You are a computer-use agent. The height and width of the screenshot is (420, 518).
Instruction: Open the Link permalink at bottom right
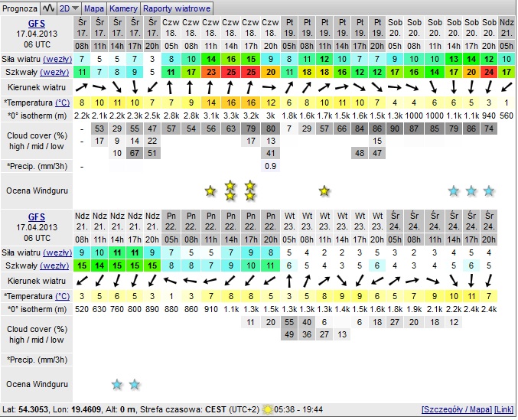click(503, 410)
